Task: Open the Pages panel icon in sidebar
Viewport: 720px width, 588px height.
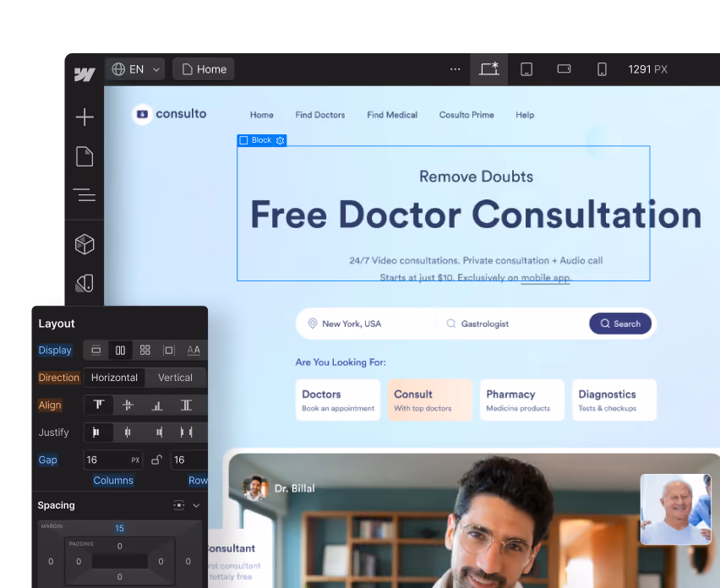Action: (85, 156)
